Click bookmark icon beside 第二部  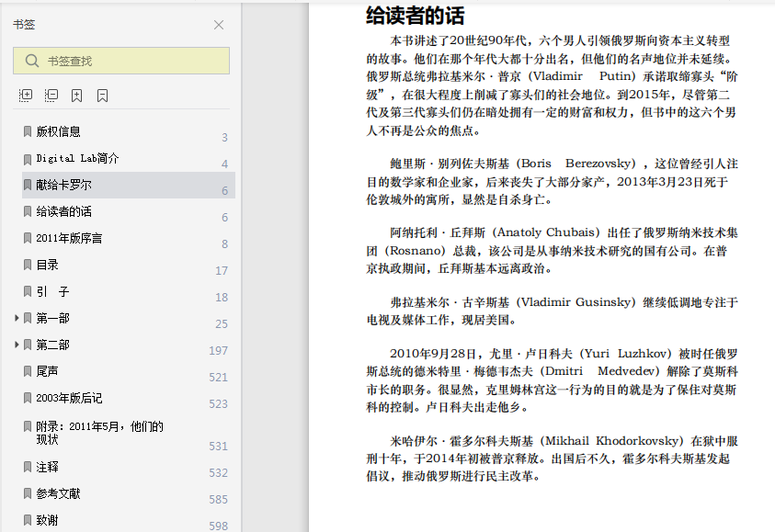[x=28, y=345]
